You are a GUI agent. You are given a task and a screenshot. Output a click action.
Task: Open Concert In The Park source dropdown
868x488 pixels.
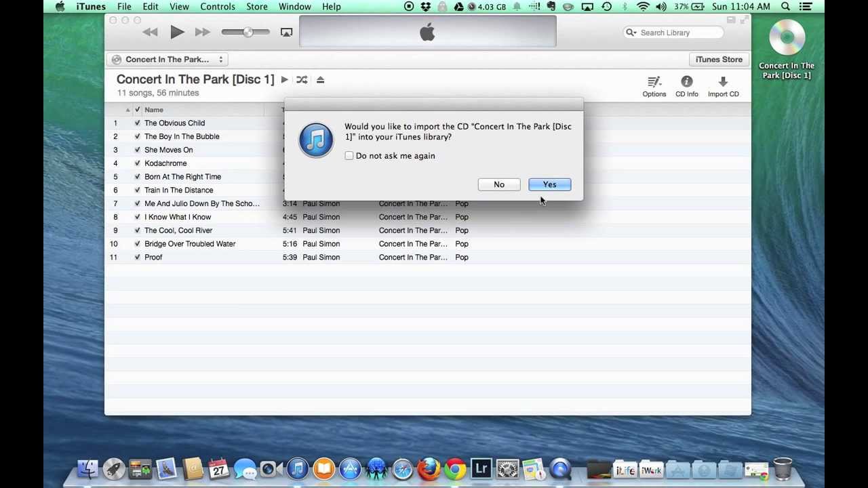[x=167, y=60]
